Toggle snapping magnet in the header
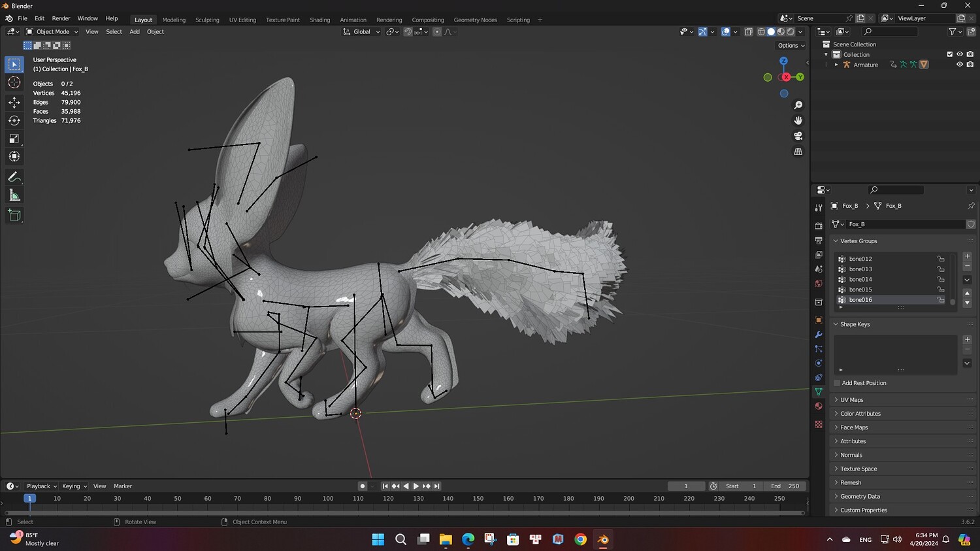The image size is (980, 551). click(x=408, y=31)
